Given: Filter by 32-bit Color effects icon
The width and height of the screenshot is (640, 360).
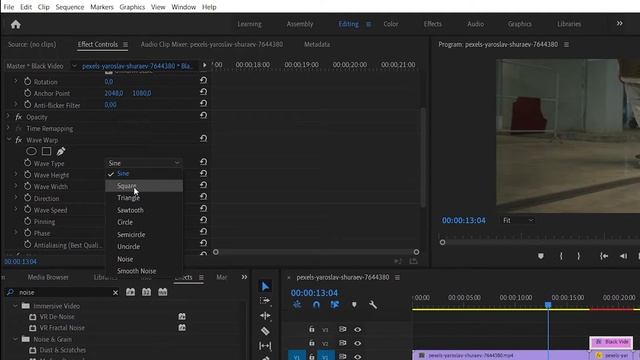Looking at the screenshot, I should [146, 292].
